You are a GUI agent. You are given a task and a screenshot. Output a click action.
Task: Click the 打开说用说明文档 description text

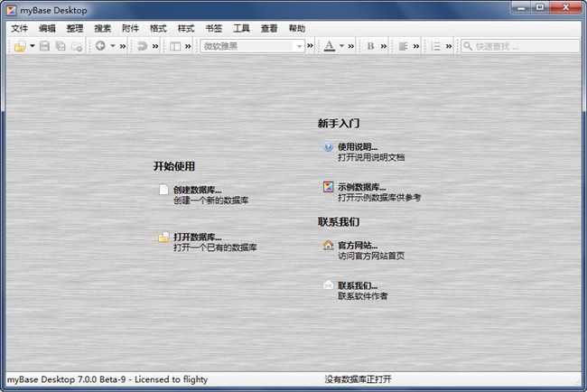tap(371, 157)
